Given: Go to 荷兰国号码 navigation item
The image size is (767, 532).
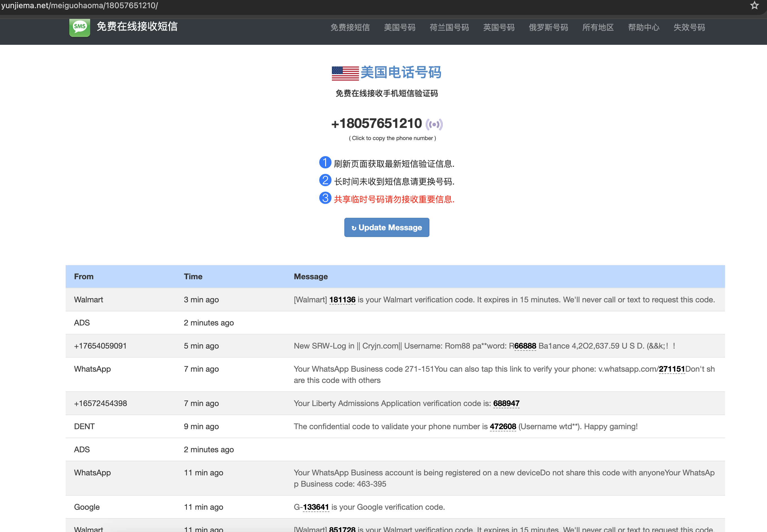Looking at the screenshot, I should point(449,27).
